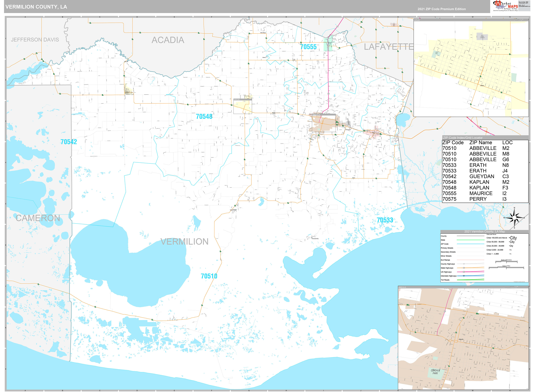Viewport: 533px width, 392px height.
Task: Click the green State line swatch
Action: 470,240
